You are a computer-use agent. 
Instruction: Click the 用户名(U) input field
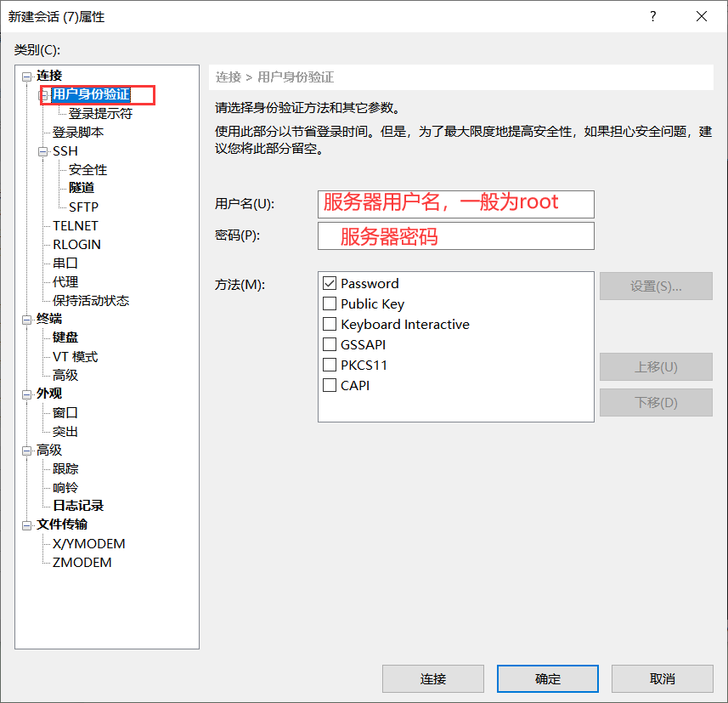[x=456, y=204]
